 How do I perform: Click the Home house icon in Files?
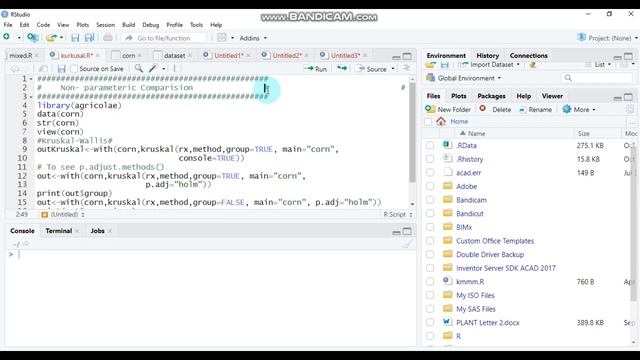click(441, 121)
